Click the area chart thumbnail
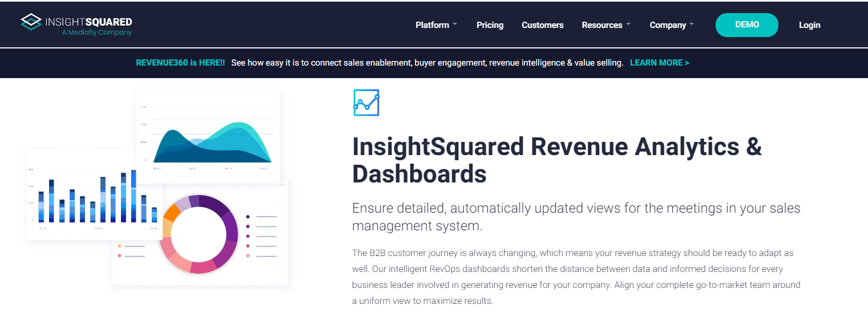 pyautogui.click(x=208, y=138)
